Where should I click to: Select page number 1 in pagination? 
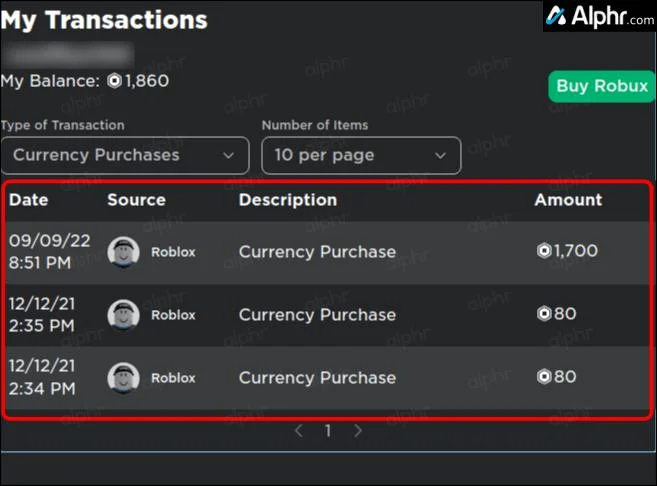point(327,432)
